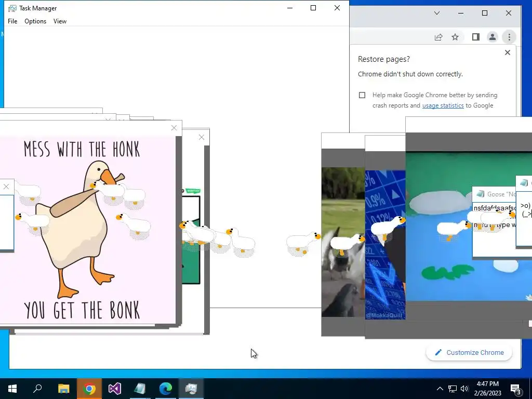
Task: Expand Chrome tab search chevron
Action: click(437, 13)
